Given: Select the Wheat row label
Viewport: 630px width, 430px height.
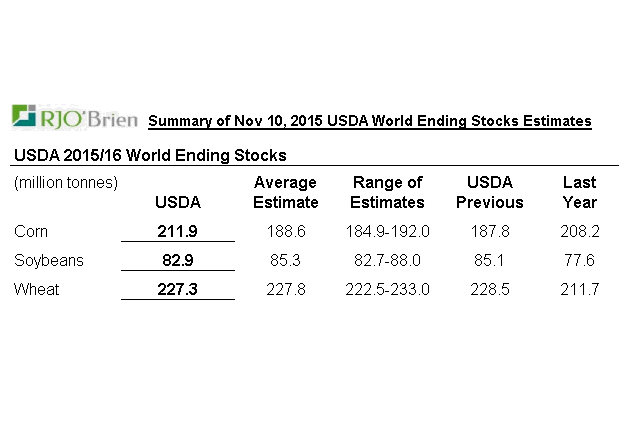Looking at the screenshot, I should [x=35, y=289].
